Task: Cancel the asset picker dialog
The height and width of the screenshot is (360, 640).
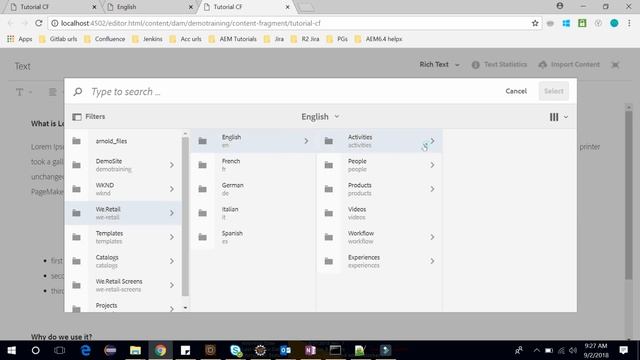Action: [x=516, y=91]
